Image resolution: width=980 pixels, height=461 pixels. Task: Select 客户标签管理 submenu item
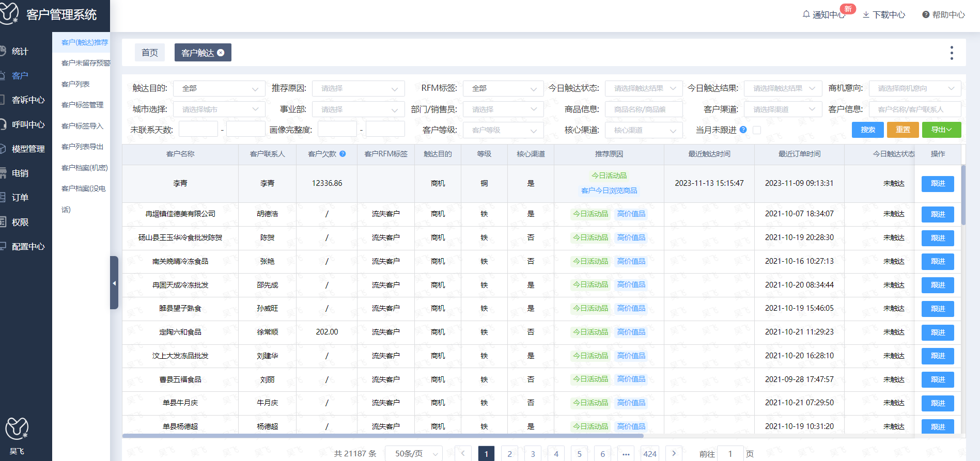click(x=82, y=105)
